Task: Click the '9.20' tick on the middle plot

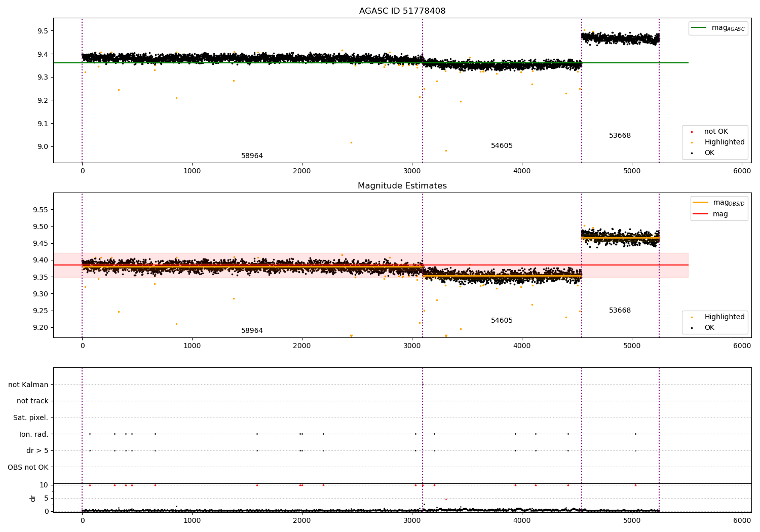Action: [x=41, y=328]
